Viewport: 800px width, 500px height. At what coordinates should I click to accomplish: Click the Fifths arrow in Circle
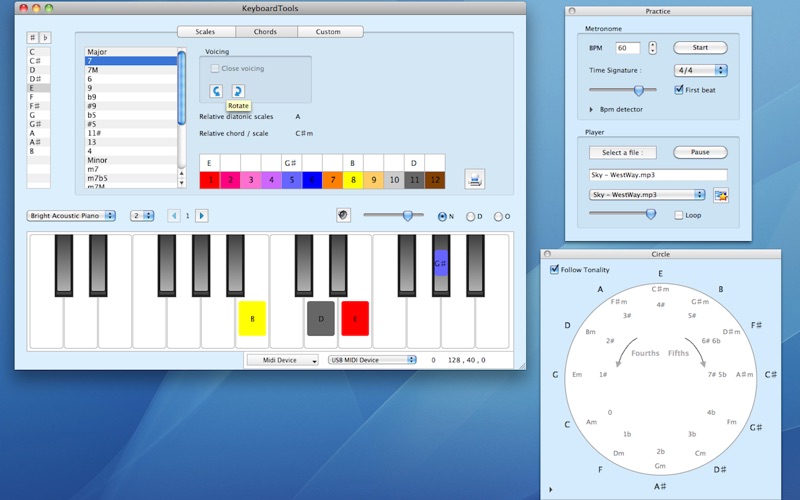coord(695,352)
